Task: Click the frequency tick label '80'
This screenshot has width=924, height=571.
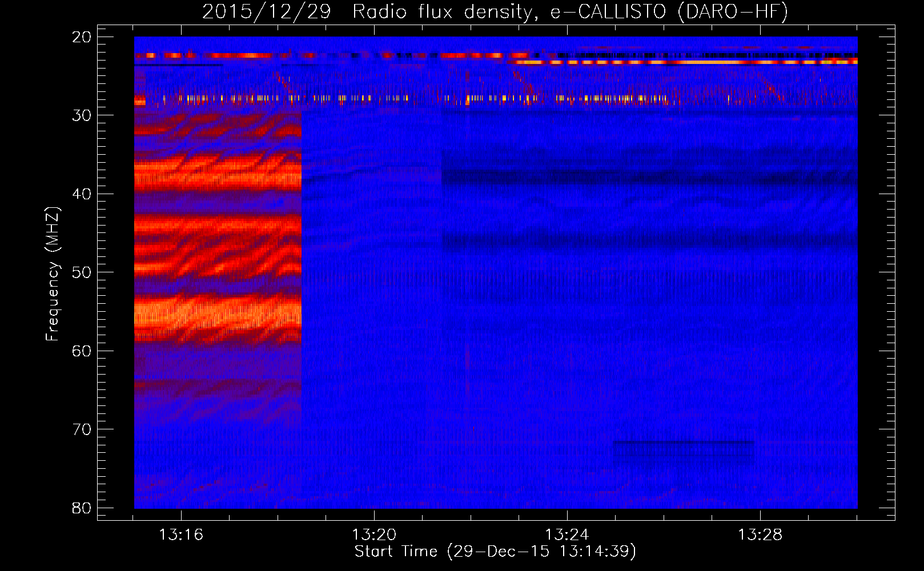Action: click(82, 508)
